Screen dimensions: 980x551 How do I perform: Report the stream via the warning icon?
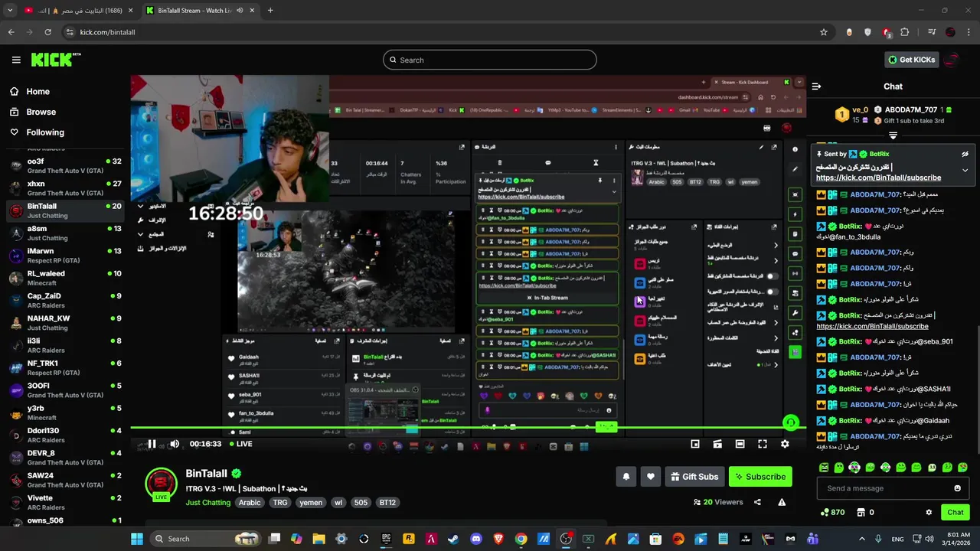[x=782, y=502]
